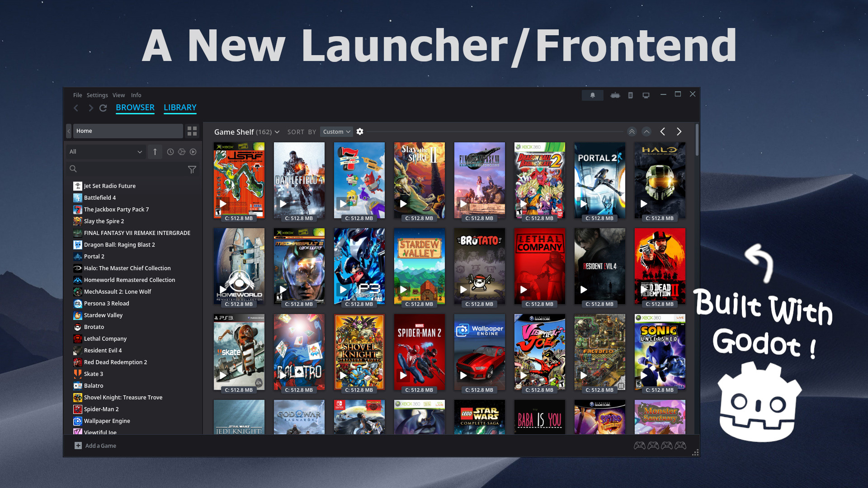The width and height of the screenshot is (868, 488).
Task: Select Stardew Valley in game list
Action: [x=103, y=315]
